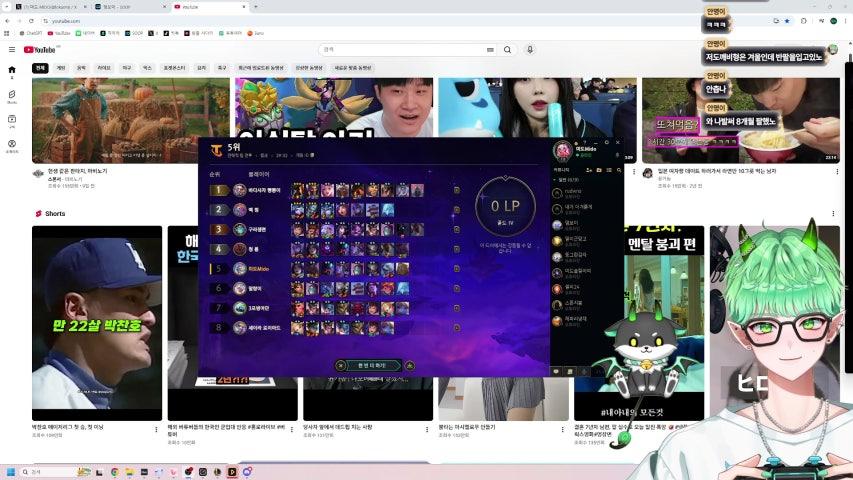Select the '음악' filter chip

[81, 68]
